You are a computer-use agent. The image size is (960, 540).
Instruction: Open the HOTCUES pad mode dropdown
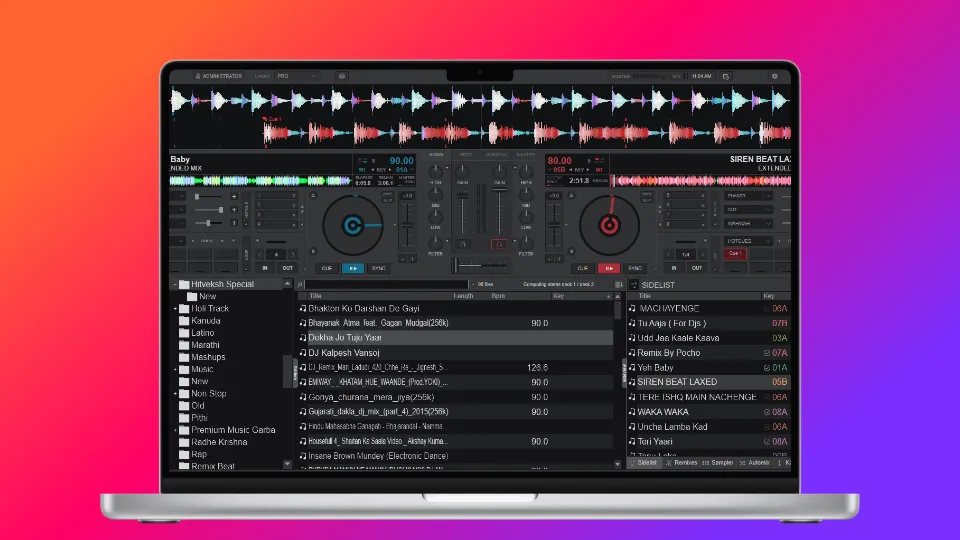point(748,241)
